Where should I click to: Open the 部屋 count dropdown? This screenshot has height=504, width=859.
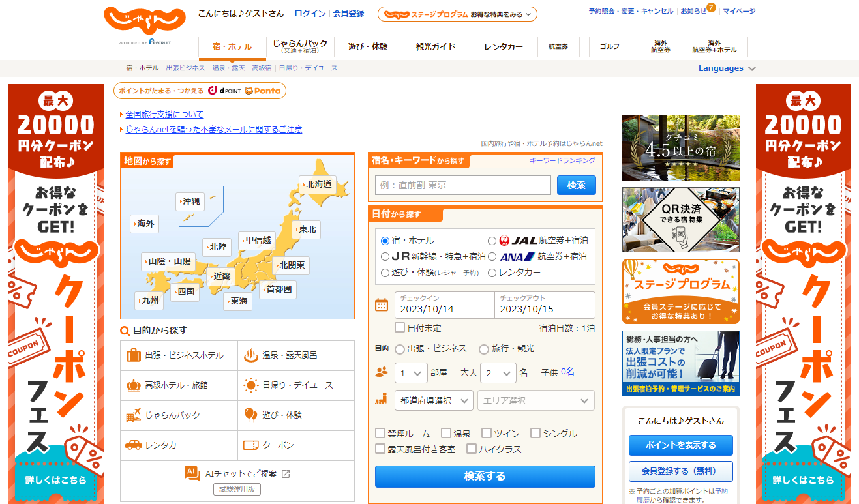(x=411, y=373)
